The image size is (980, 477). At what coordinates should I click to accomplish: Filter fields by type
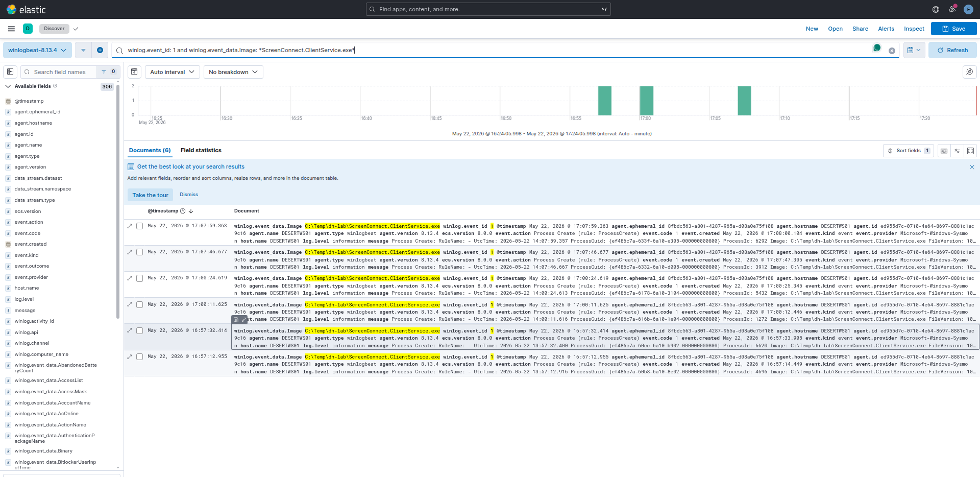[x=108, y=72]
